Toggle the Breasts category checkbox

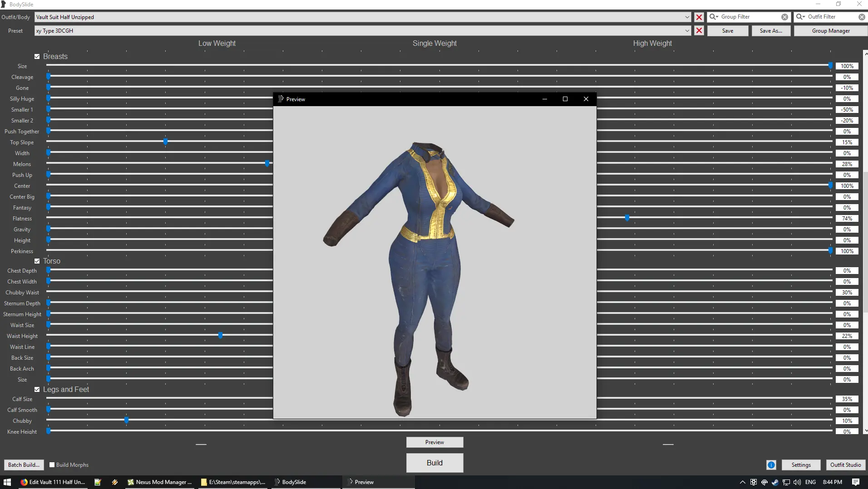click(x=37, y=57)
